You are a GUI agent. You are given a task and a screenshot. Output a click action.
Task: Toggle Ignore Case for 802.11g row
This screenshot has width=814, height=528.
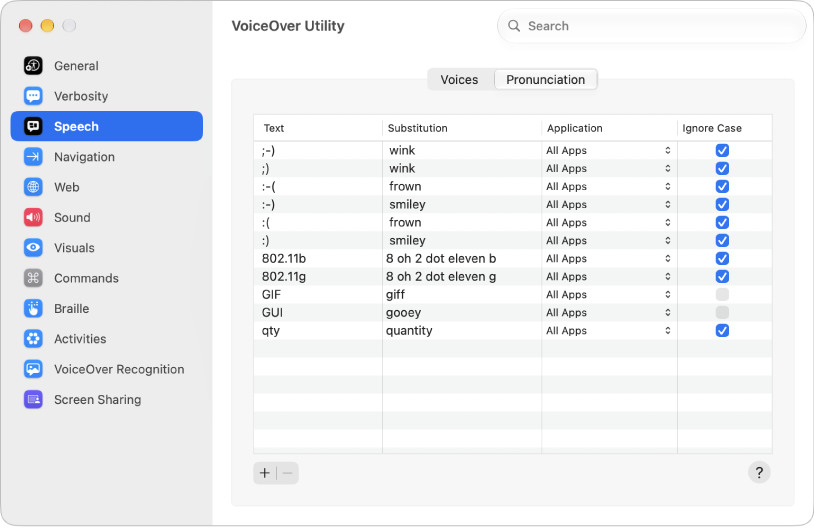722,276
